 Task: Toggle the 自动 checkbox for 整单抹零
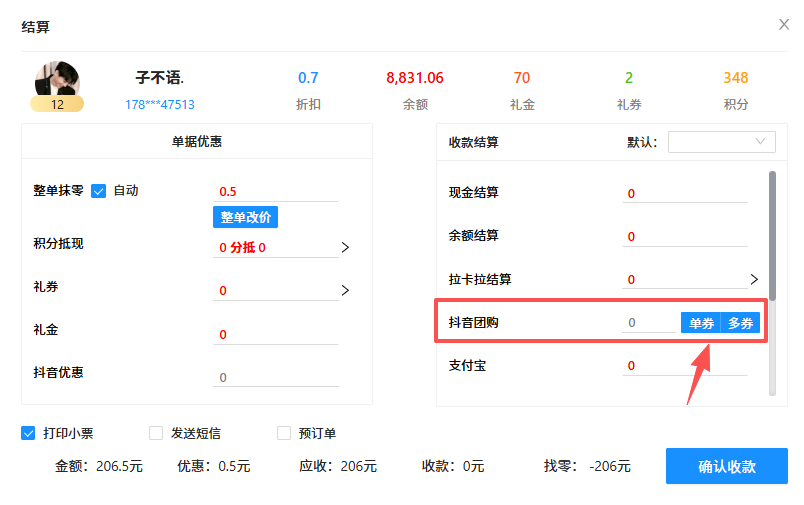pyautogui.click(x=98, y=191)
